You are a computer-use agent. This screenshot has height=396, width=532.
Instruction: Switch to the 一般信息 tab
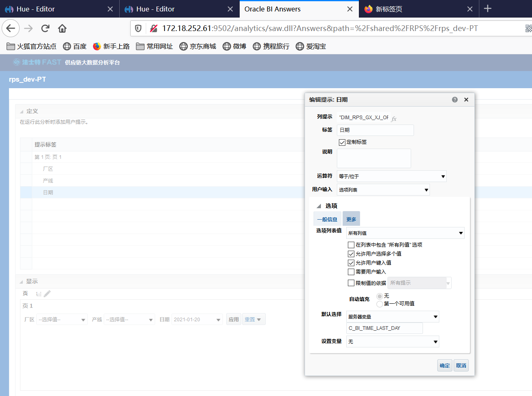(x=327, y=218)
